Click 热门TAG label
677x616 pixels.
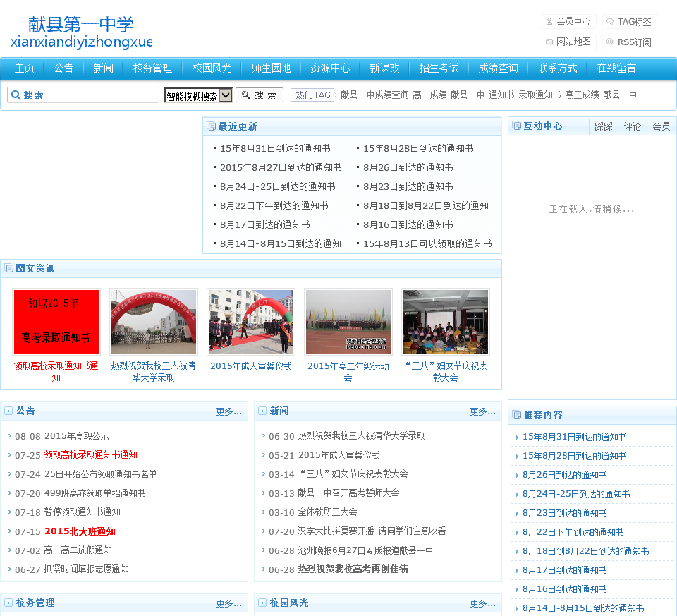tap(313, 95)
